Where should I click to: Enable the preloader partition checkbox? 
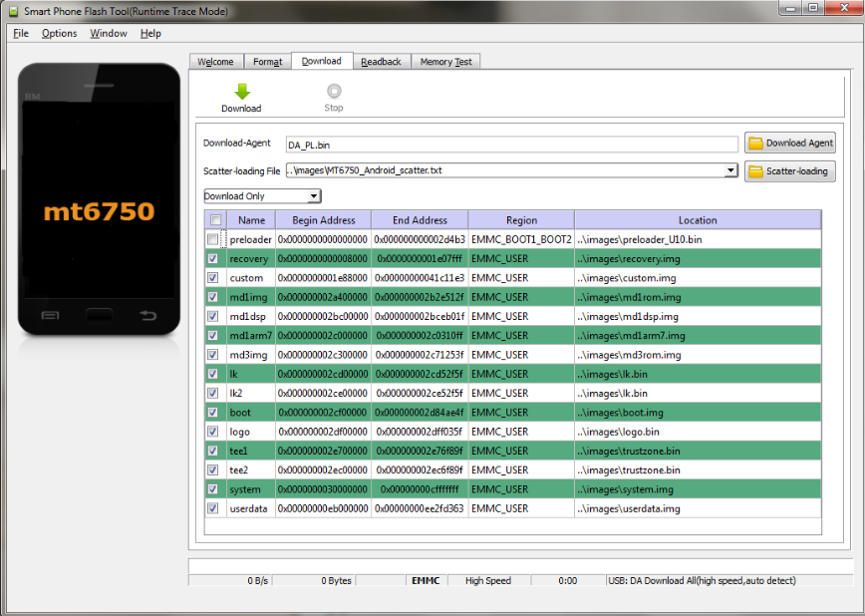tap(213, 240)
